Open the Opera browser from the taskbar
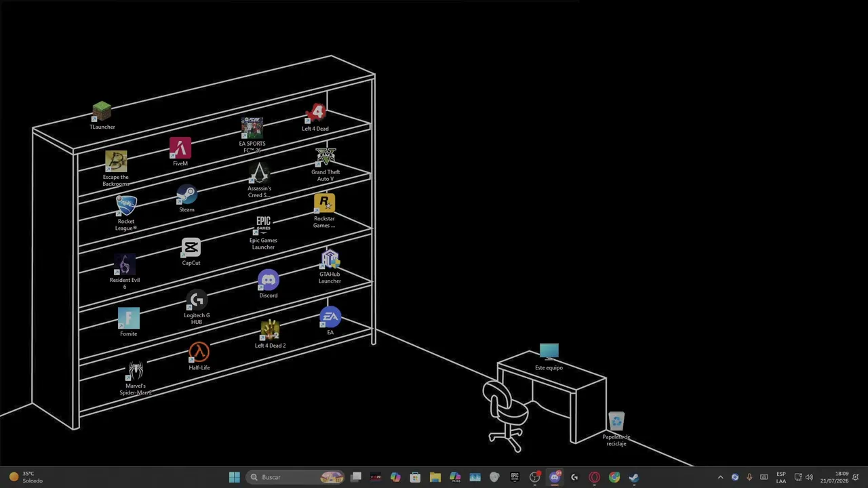 tap(594, 477)
